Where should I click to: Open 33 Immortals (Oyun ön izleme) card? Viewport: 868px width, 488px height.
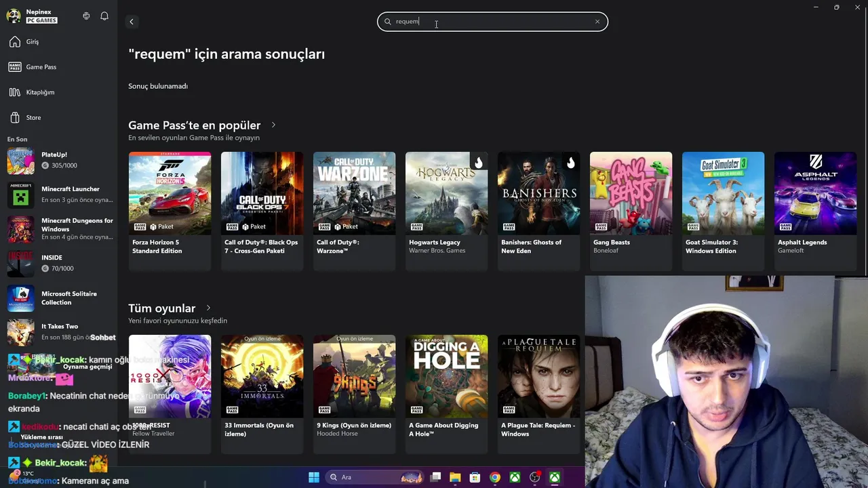pyautogui.click(x=262, y=394)
